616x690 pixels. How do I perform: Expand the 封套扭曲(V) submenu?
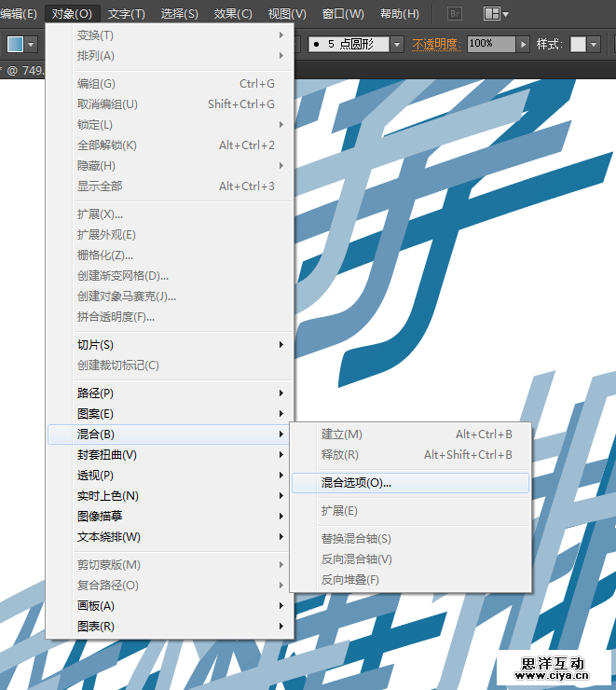point(107,455)
